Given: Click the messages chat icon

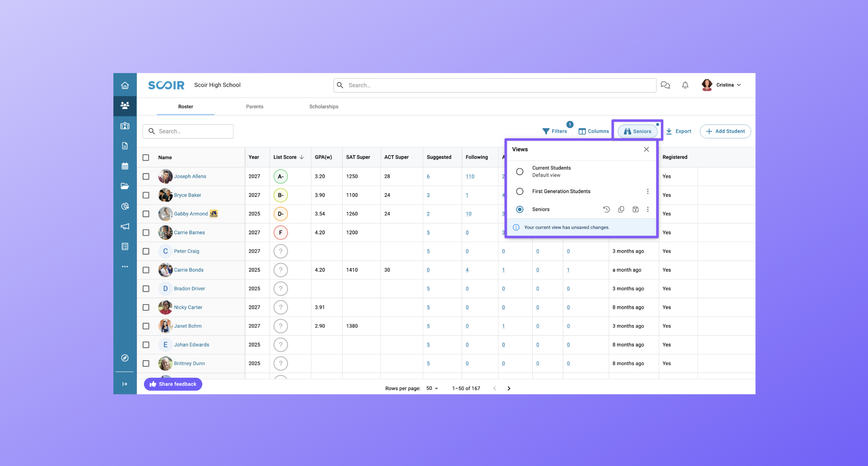Looking at the screenshot, I should (x=666, y=85).
